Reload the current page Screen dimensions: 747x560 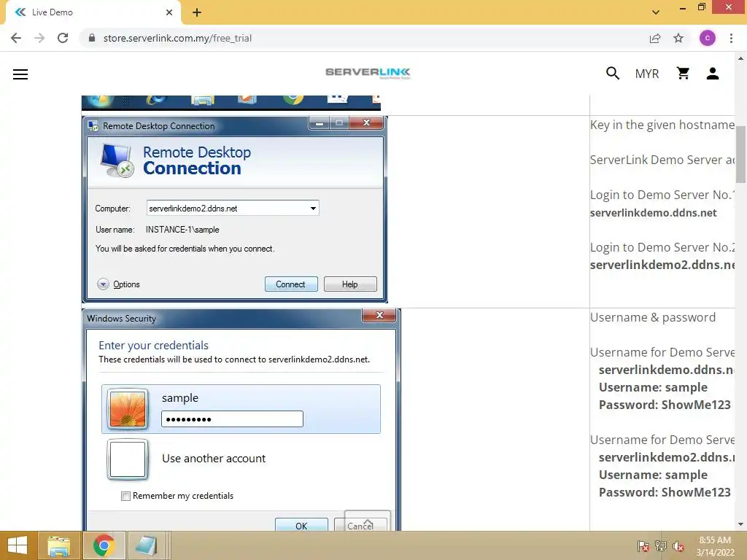point(63,38)
